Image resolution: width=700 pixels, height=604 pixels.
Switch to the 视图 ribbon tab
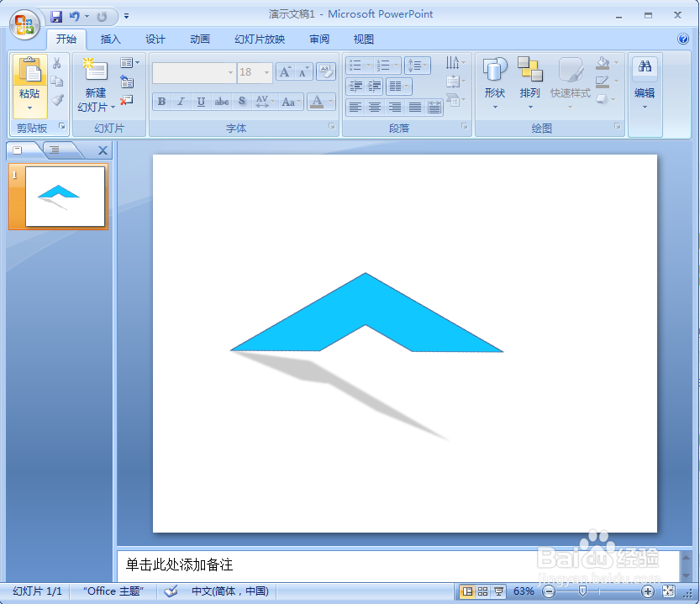click(x=363, y=39)
